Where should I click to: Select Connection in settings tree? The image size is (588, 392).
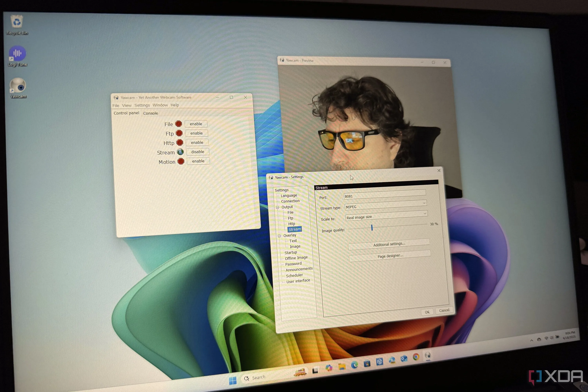290,201
